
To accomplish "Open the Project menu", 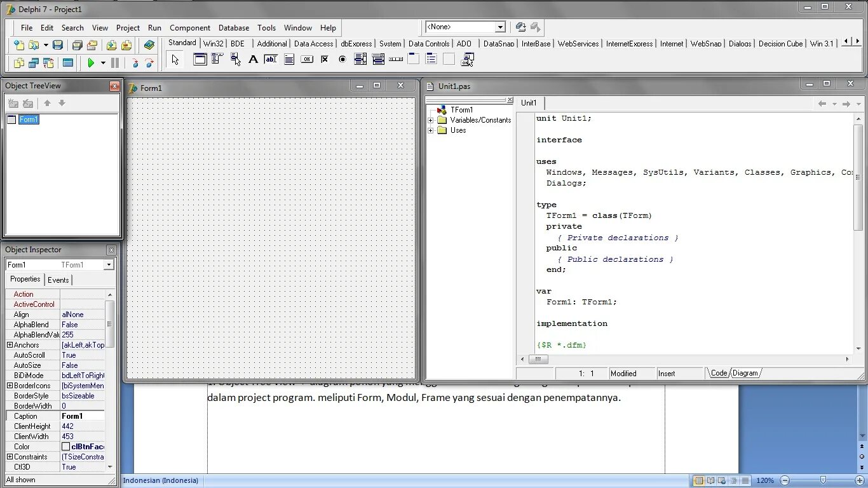I will 128,28.
